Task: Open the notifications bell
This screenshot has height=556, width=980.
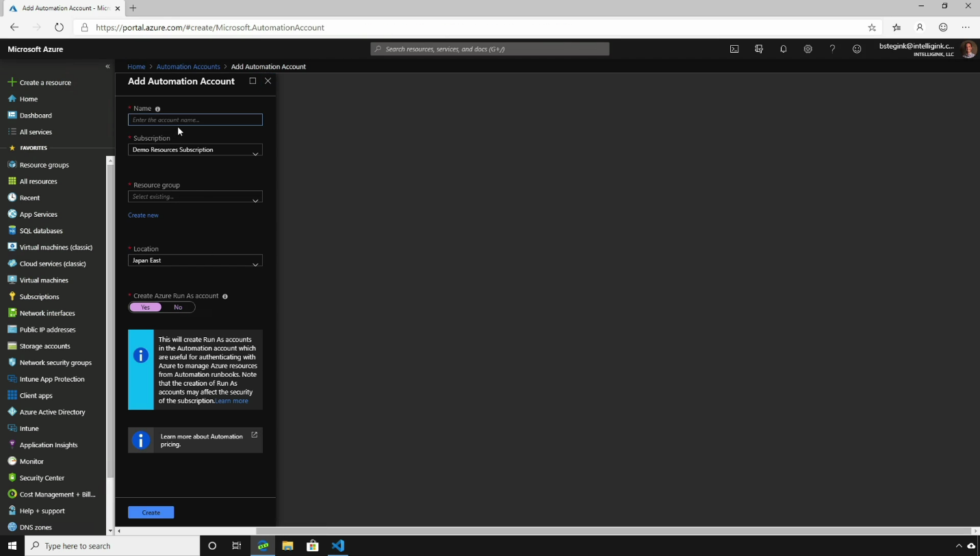Action: click(x=784, y=49)
